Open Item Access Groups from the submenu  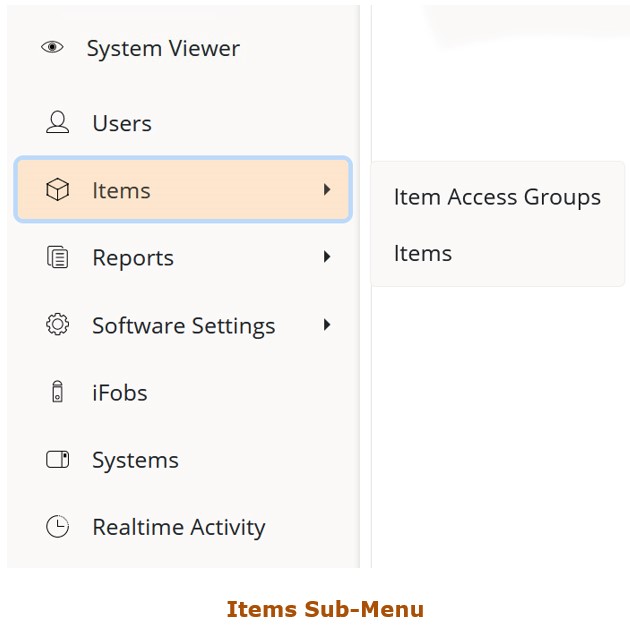coord(497,197)
